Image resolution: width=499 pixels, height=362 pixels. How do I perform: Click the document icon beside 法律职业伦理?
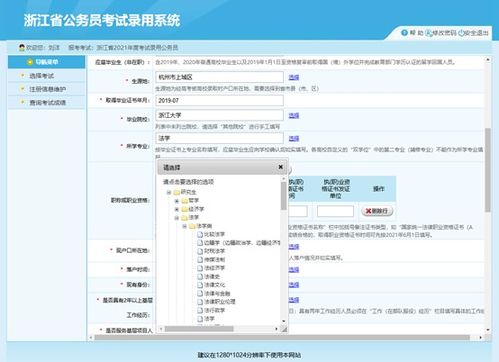(200, 302)
